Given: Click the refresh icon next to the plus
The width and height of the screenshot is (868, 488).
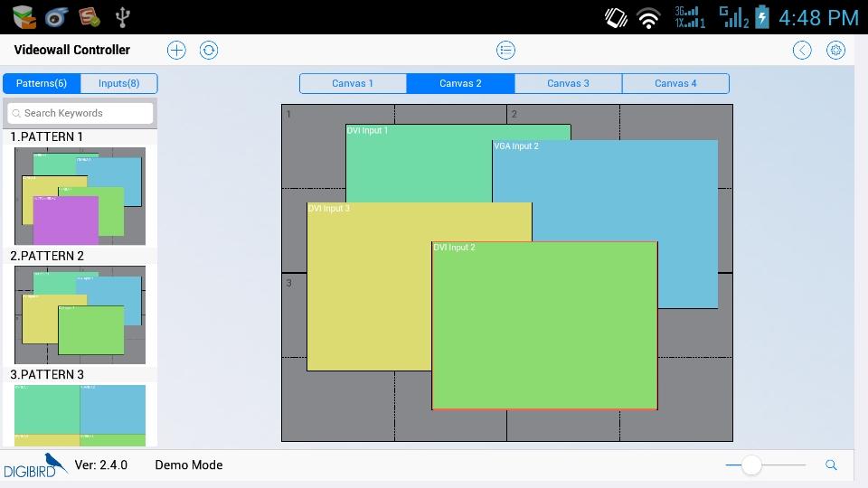Looking at the screenshot, I should click(x=209, y=51).
